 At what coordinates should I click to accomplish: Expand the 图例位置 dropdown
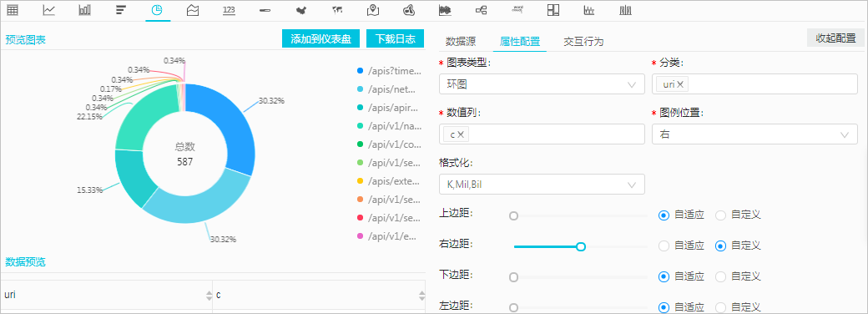pyautogui.click(x=755, y=134)
